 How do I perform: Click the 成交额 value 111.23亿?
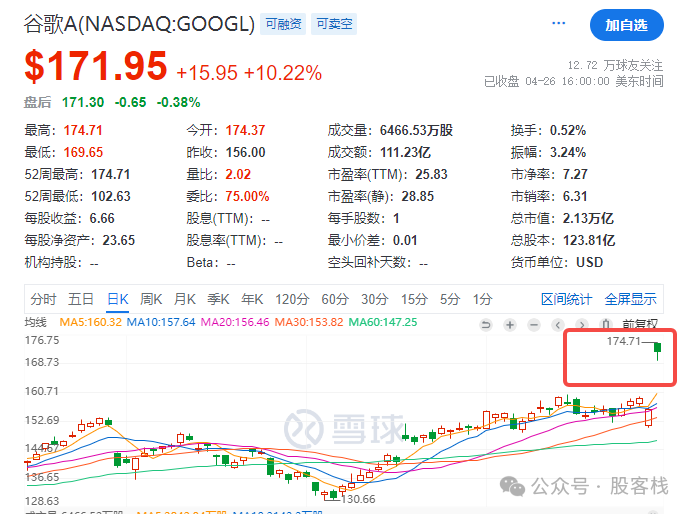point(405,153)
